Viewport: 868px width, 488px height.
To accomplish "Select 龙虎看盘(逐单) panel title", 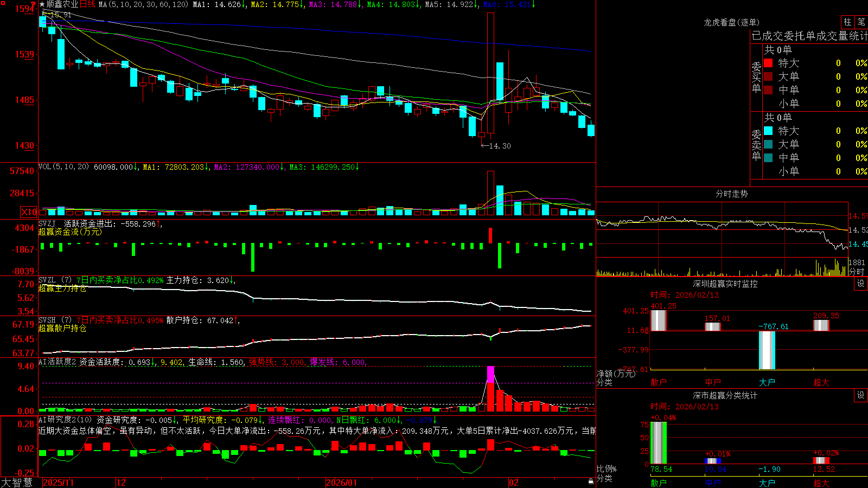I will tap(731, 22).
